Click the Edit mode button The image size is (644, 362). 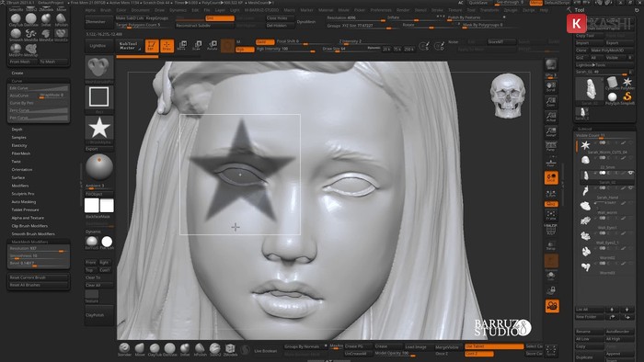(x=152, y=46)
